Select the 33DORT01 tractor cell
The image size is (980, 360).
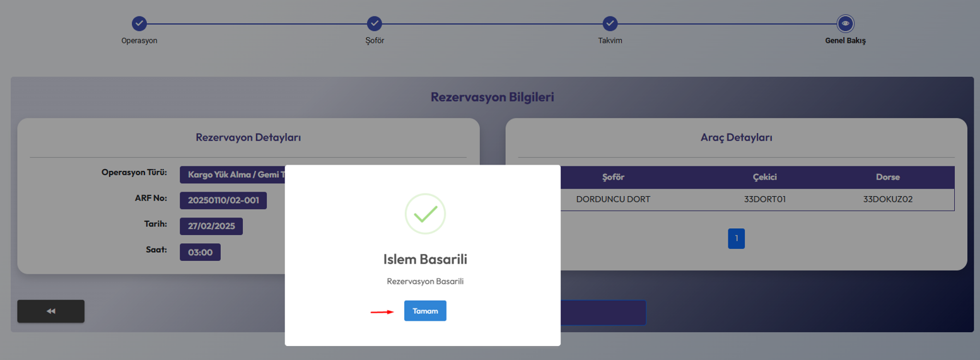click(764, 199)
